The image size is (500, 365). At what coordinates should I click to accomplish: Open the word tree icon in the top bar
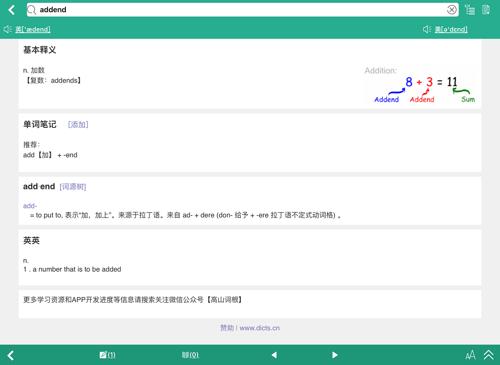point(470,10)
